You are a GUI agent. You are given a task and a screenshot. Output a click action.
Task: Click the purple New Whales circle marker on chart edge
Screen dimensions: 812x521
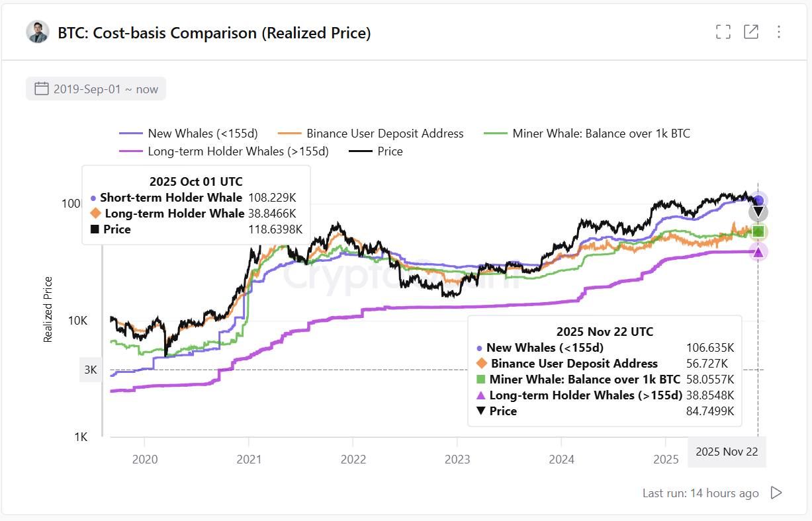tap(758, 200)
